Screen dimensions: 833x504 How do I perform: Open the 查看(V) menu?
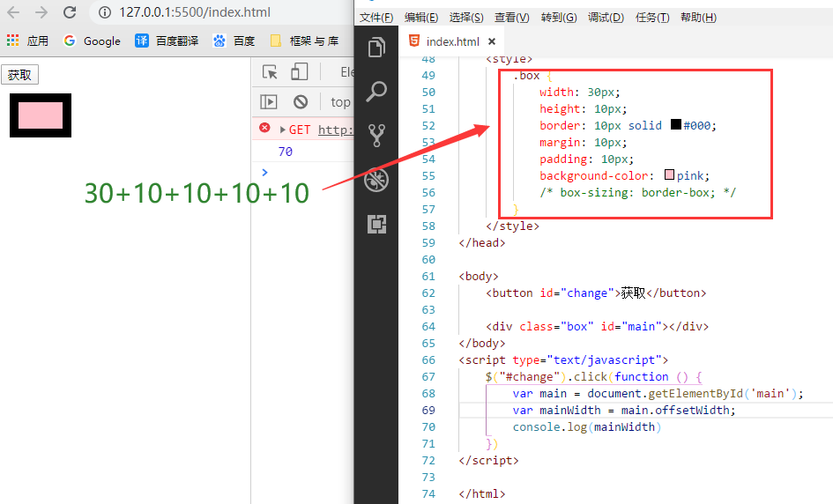pos(511,18)
